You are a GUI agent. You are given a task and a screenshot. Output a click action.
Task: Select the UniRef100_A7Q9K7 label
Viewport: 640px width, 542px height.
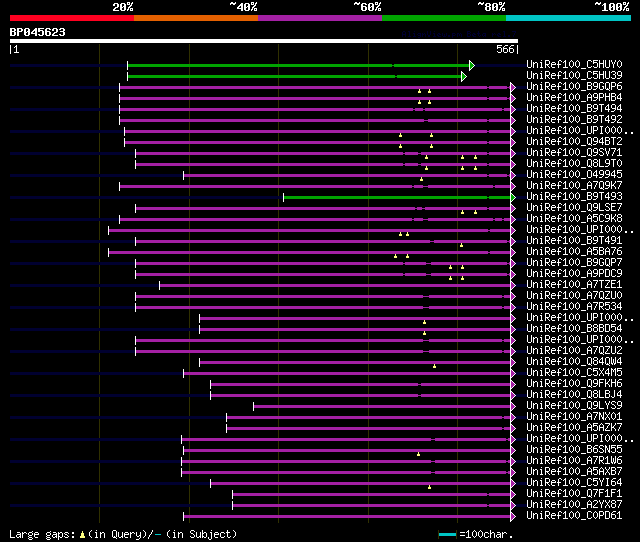pos(574,186)
